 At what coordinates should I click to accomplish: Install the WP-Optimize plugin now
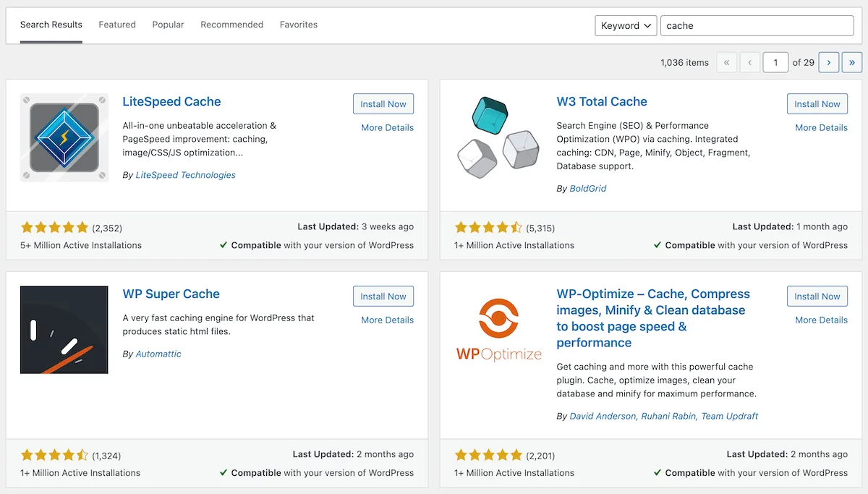click(x=817, y=296)
